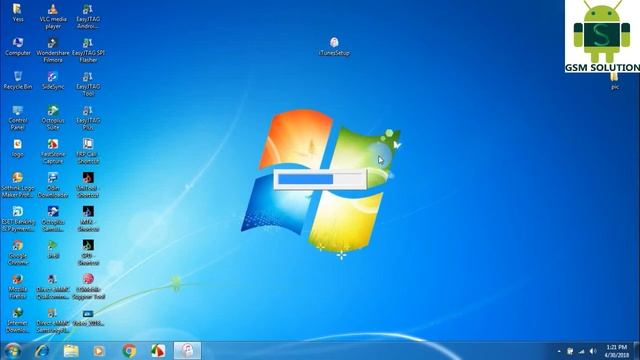The width and height of the screenshot is (640, 360).
Task: Switch to the iTunes installer taskbar item
Action: (187, 351)
